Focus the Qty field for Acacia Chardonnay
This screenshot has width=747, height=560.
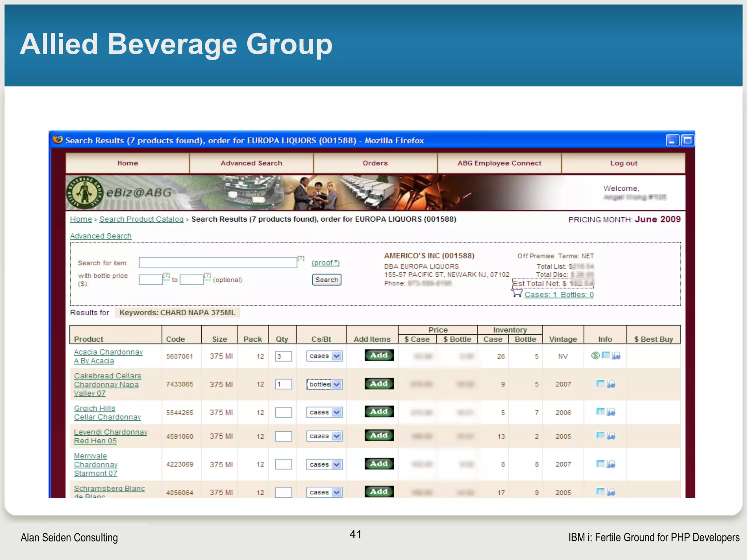coord(283,356)
